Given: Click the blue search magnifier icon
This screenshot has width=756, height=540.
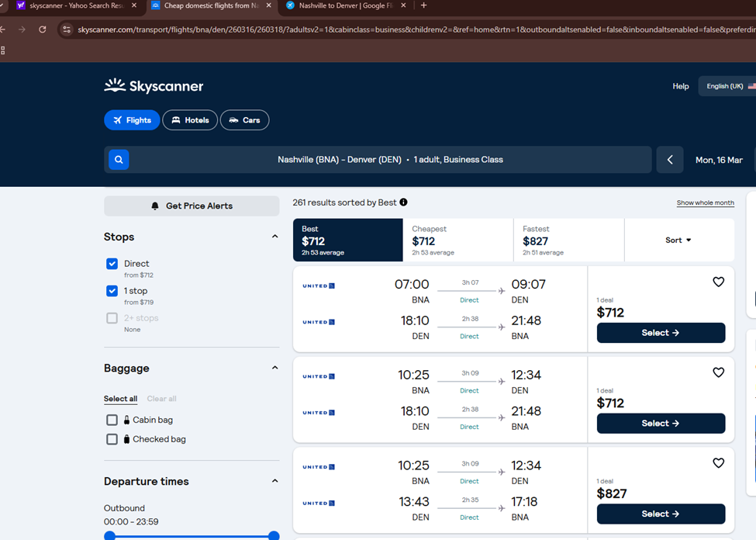Looking at the screenshot, I should pos(119,160).
